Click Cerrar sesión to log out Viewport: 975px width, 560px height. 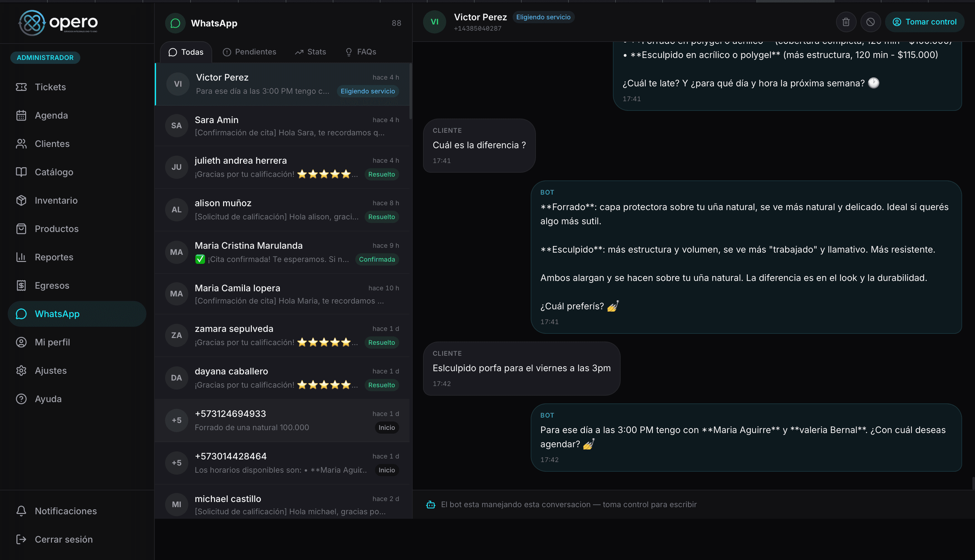tap(64, 539)
